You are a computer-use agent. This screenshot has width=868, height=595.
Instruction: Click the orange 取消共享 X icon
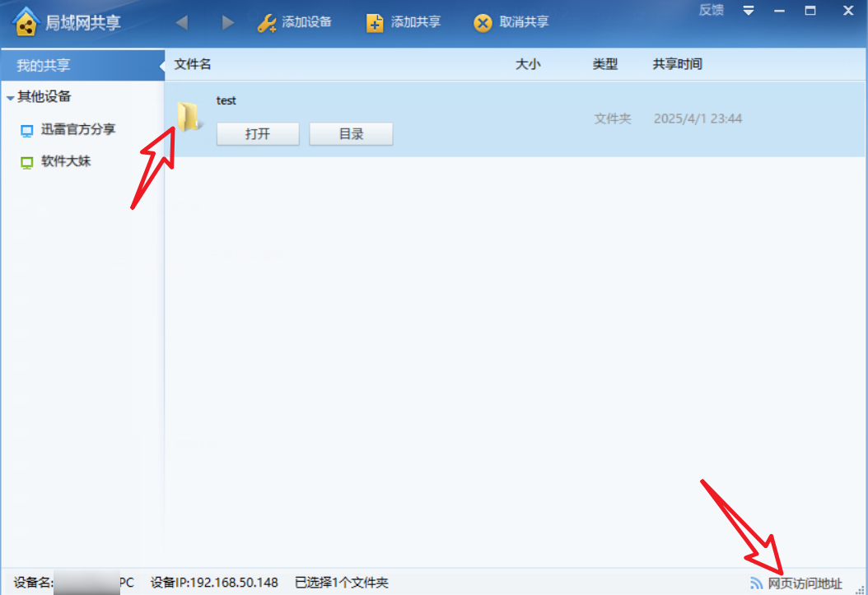(x=483, y=23)
